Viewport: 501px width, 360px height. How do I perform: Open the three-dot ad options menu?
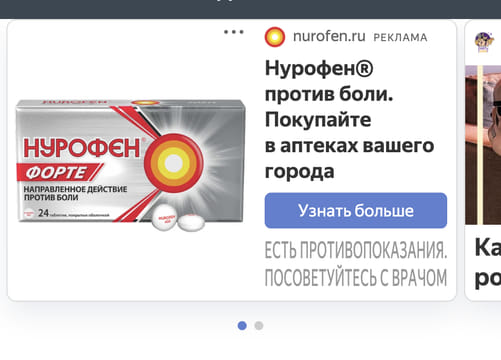(234, 32)
